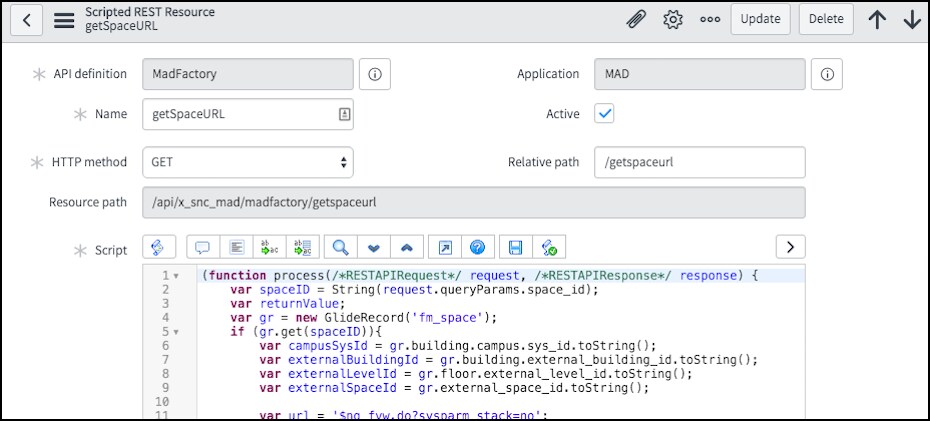
Task: Click the function process line in script
Action: click(480, 276)
